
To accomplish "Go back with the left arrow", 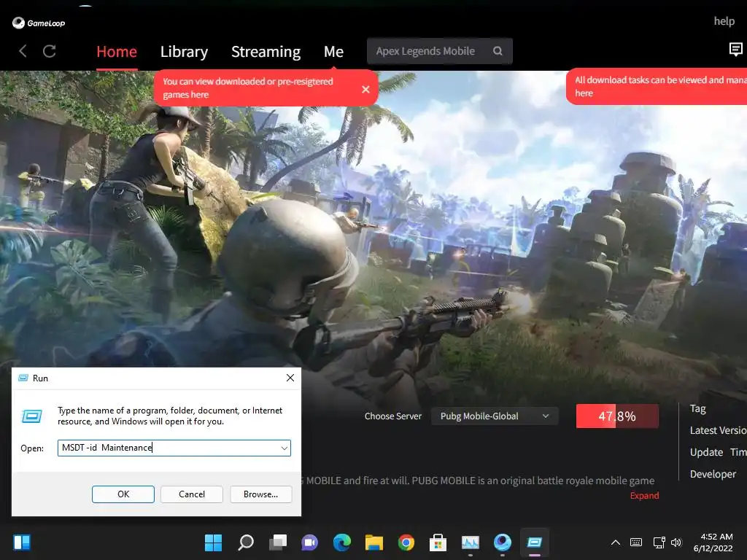I will [23, 51].
